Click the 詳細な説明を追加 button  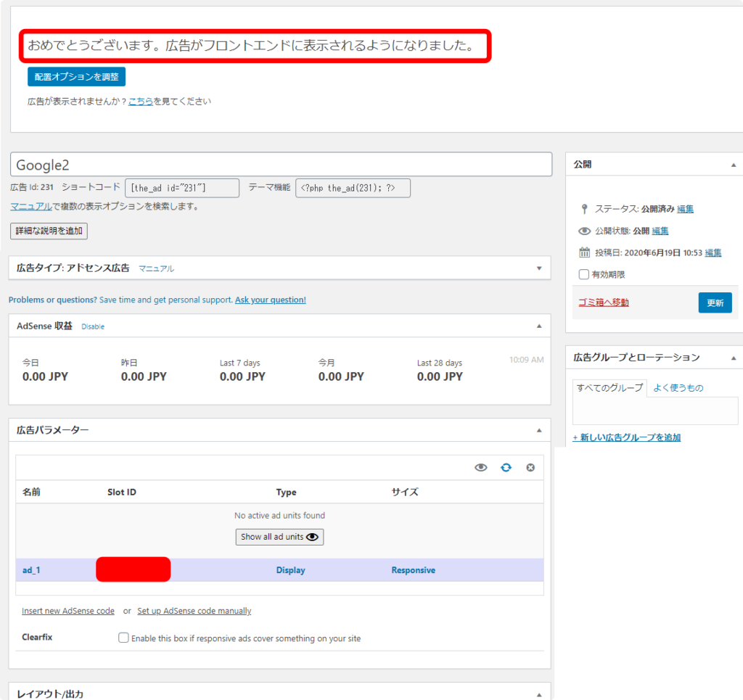click(x=49, y=231)
